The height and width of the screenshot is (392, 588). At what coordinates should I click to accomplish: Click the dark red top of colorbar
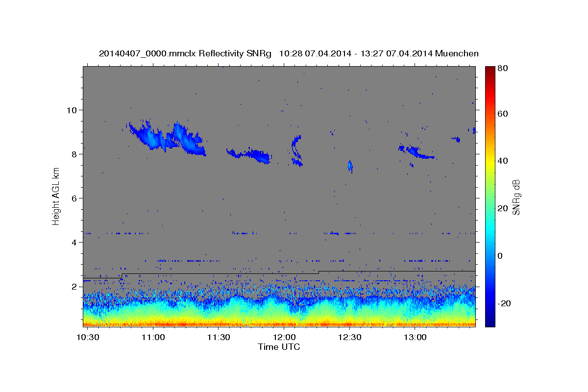point(490,70)
